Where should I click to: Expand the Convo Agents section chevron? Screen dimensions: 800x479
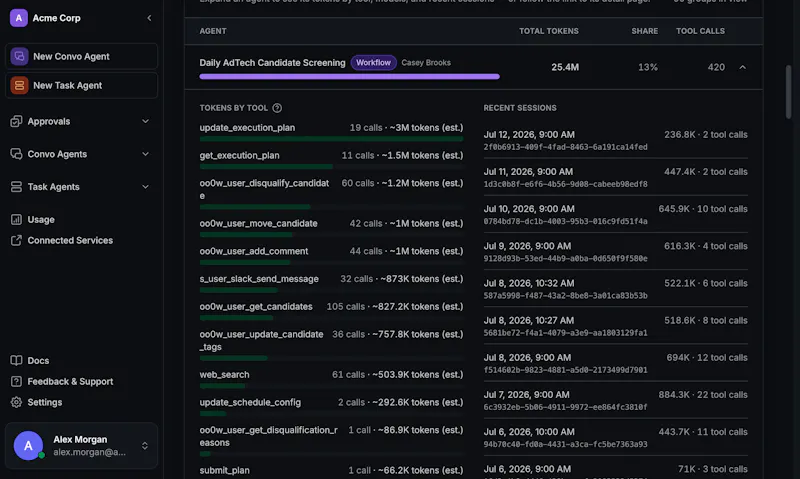coord(145,154)
